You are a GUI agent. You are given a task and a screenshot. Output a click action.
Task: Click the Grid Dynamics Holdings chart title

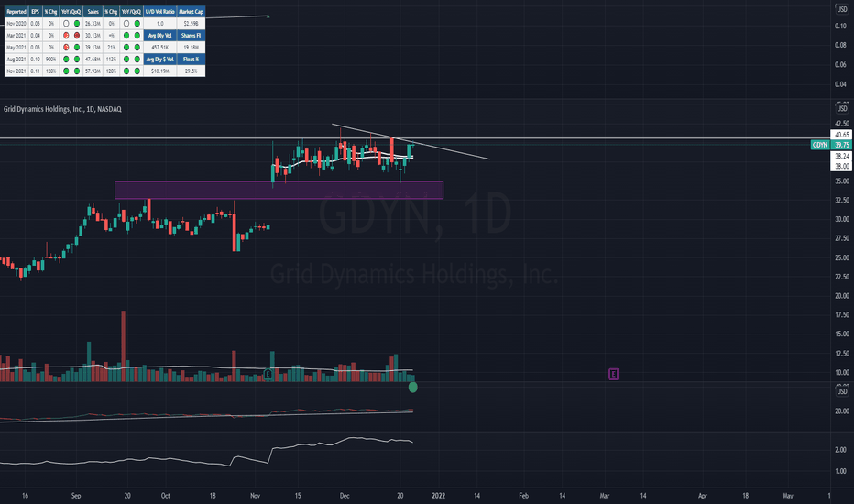tap(62, 109)
